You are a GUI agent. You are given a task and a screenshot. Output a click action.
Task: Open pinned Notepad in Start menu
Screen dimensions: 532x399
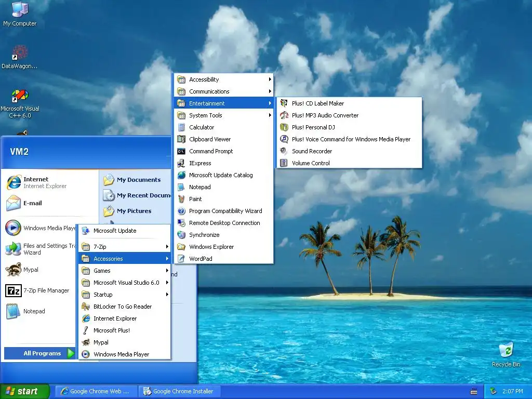click(40, 311)
